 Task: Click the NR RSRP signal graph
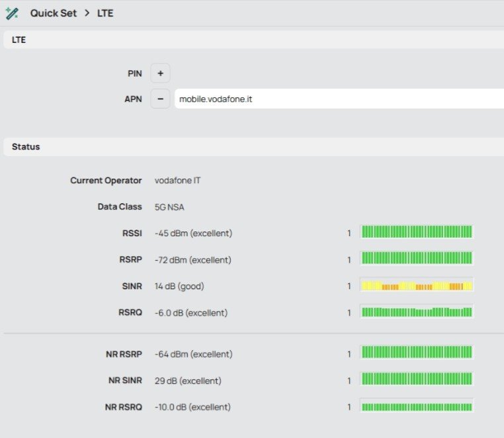(x=417, y=353)
